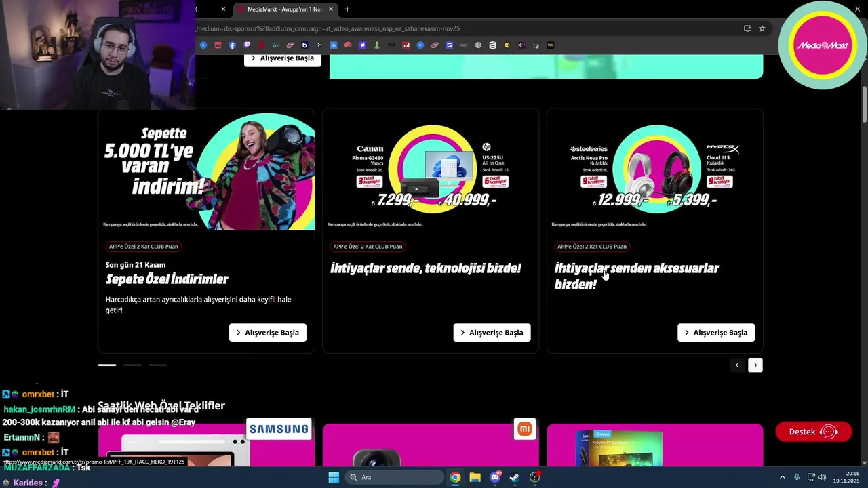
Task: Click Alışverişe Başla under aksesuarlar bizden card
Action: coord(716,333)
